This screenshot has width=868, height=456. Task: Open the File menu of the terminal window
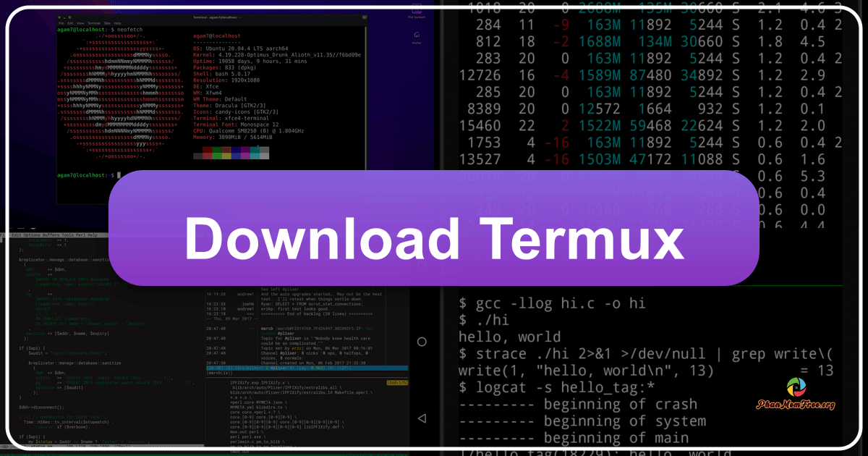click(61, 22)
